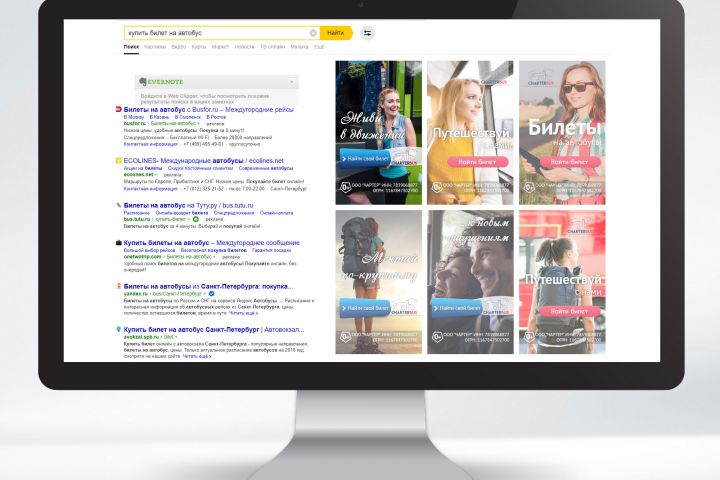720x480 pixels.
Task: Click Charterbus logo on 'Билеты на автобусы' banner
Action: tap(540, 78)
